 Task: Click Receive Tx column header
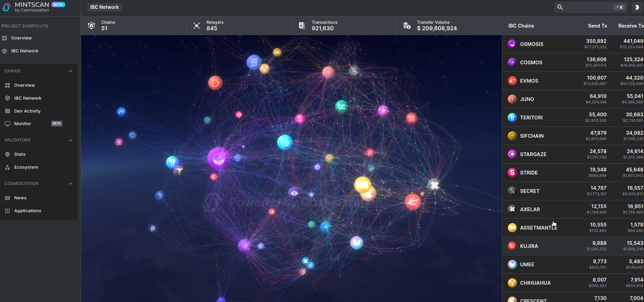[631, 26]
